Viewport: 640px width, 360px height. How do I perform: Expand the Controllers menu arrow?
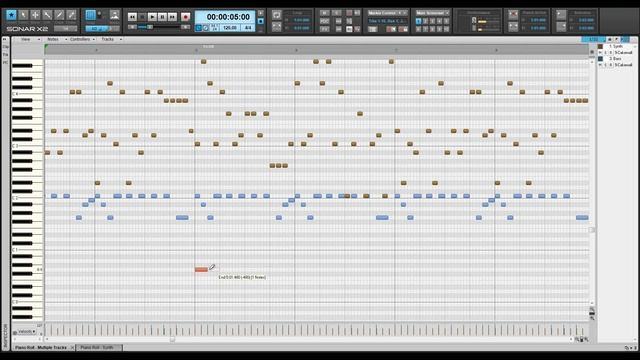[x=93, y=40]
